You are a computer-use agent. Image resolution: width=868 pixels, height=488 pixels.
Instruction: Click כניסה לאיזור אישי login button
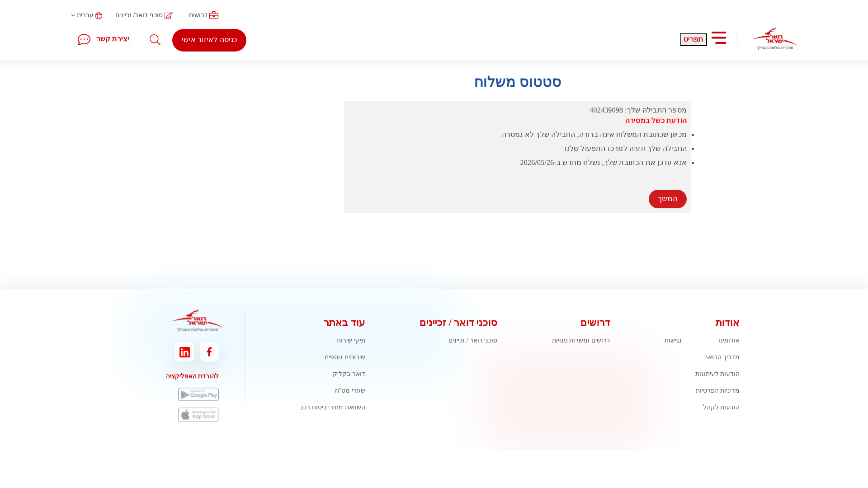[209, 40]
